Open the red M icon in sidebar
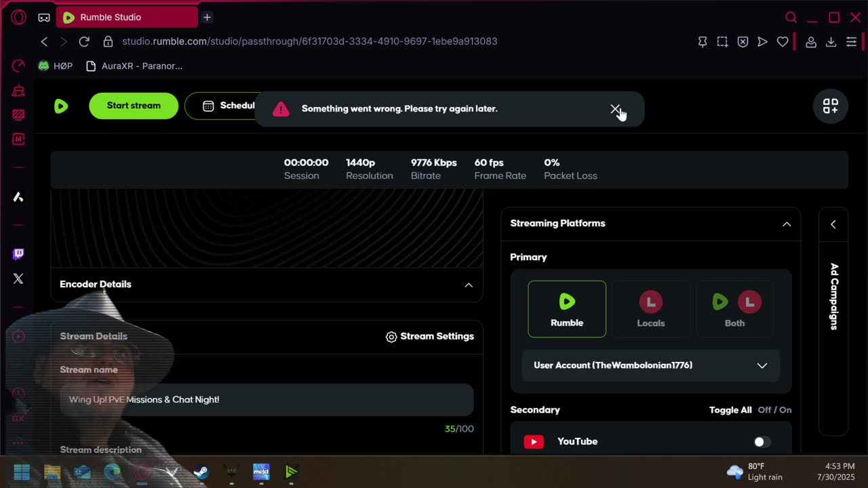868x488 pixels. coord(18,139)
